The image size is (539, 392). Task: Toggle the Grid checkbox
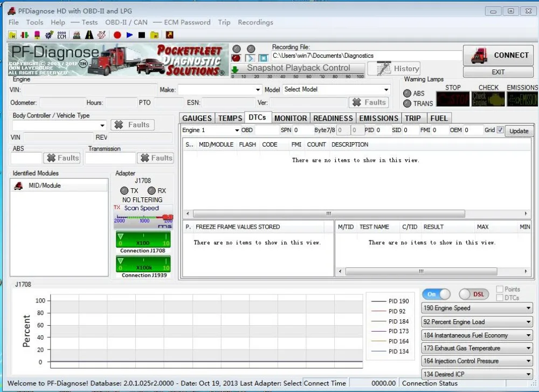[x=500, y=130]
